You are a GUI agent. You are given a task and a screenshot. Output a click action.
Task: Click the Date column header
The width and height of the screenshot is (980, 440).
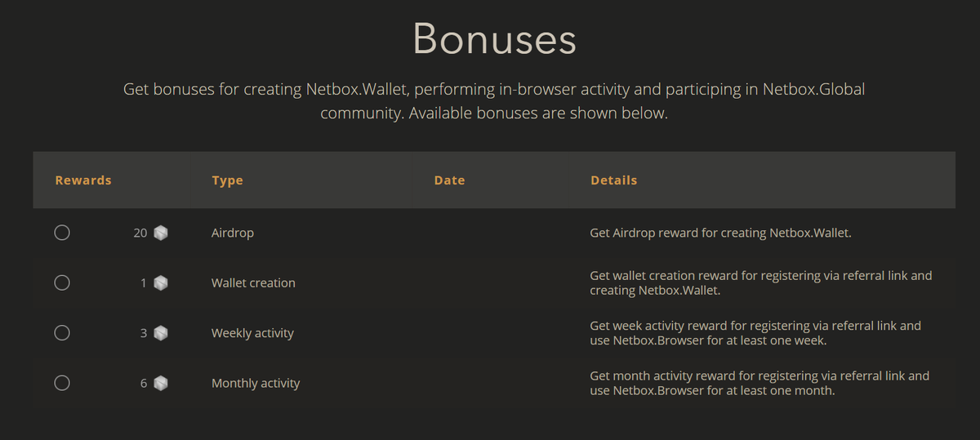449,180
